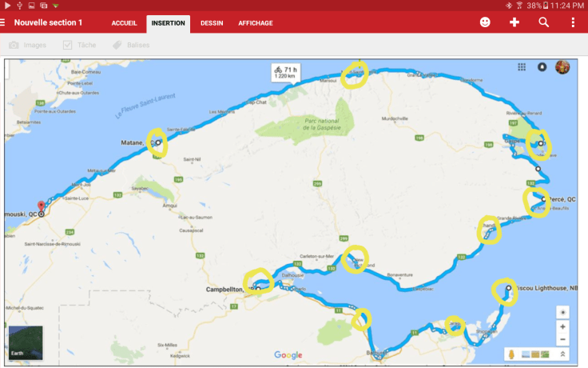Viewport: 588px width, 368px height.
Task: Open the three-dot overflow menu
Action: (573, 22)
